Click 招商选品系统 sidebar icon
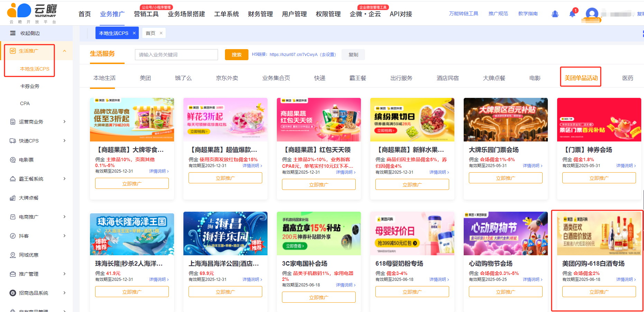 pyautogui.click(x=13, y=293)
